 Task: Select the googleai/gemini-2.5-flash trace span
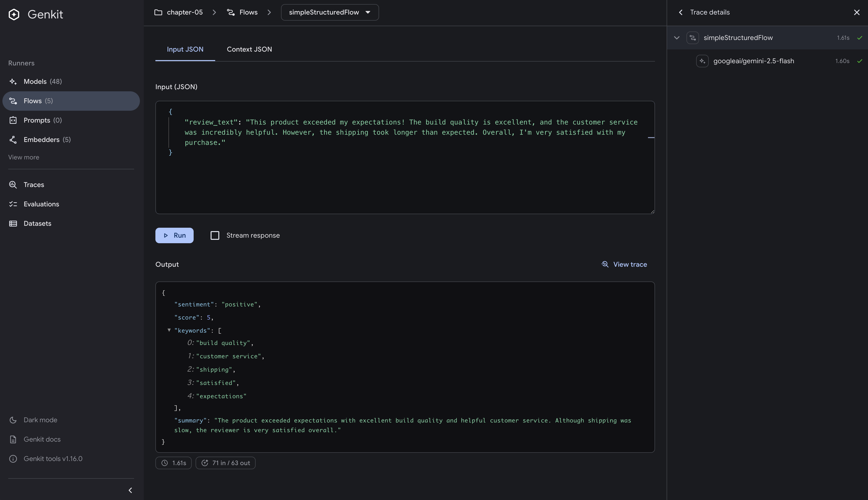767,61
